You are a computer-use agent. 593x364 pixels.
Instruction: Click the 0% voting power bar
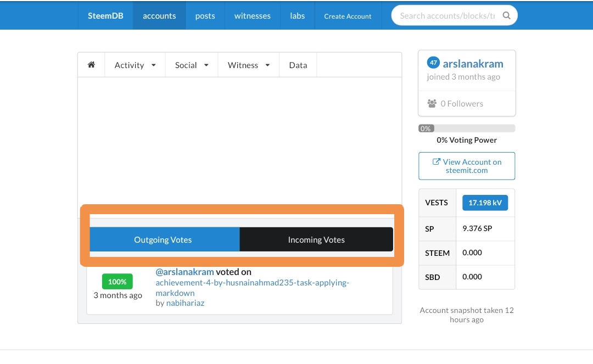click(467, 128)
